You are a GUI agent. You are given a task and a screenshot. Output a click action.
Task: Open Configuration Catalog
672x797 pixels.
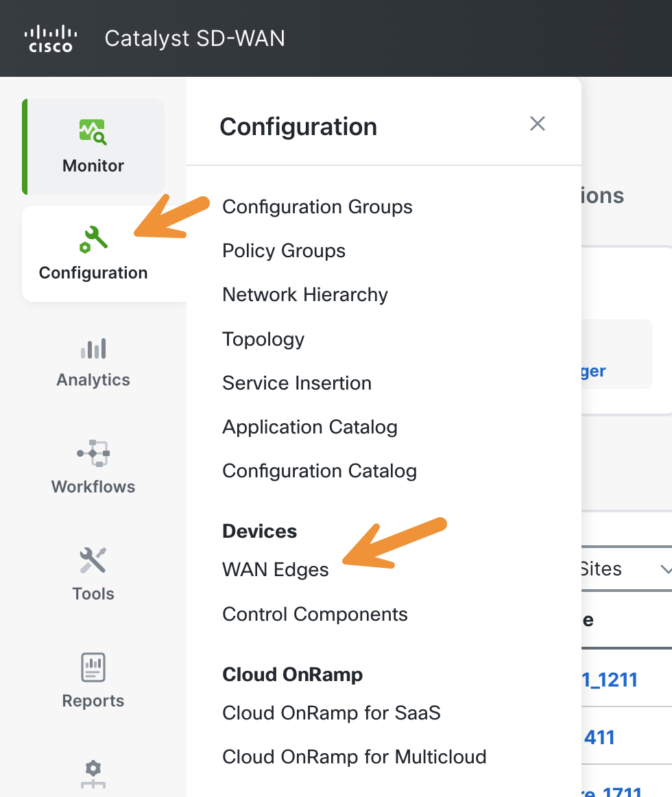pos(320,471)
